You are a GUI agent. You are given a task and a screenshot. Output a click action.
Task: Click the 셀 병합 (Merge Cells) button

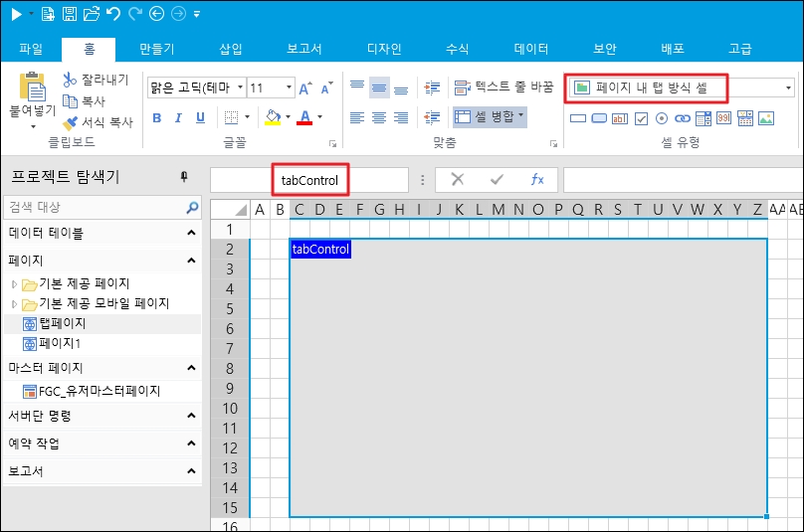(490, 116)
